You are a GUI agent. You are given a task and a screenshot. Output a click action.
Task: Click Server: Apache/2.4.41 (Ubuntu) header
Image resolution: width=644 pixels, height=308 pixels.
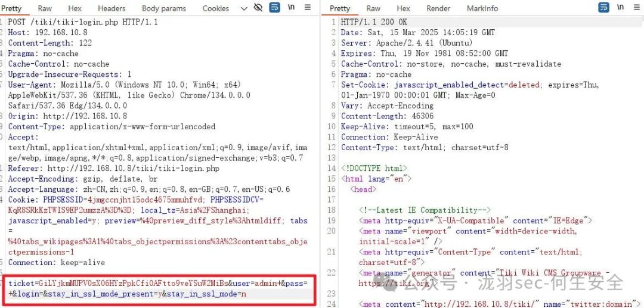coord(407,43)
